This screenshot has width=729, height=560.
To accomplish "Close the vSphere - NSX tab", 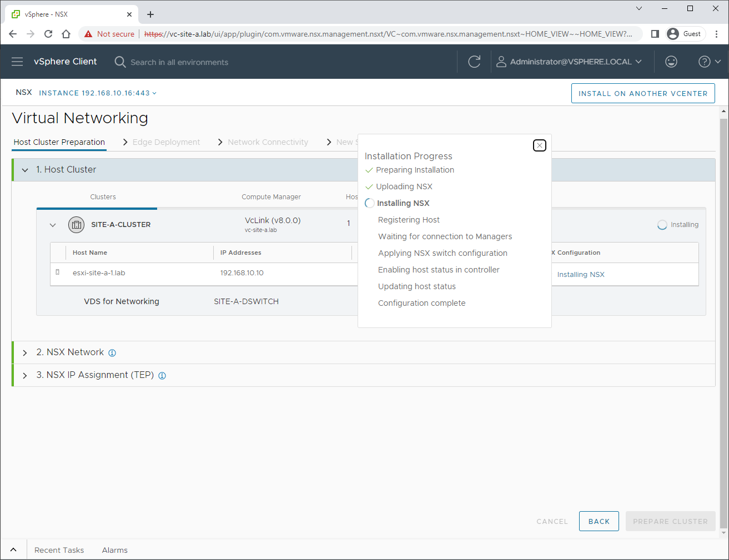I will [x=129, y=14].
